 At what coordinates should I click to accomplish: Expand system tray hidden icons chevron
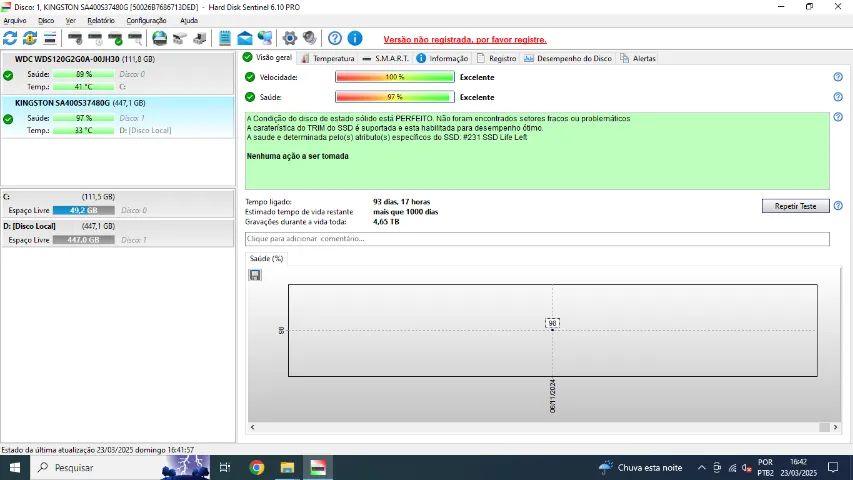(x=702, y=467)
